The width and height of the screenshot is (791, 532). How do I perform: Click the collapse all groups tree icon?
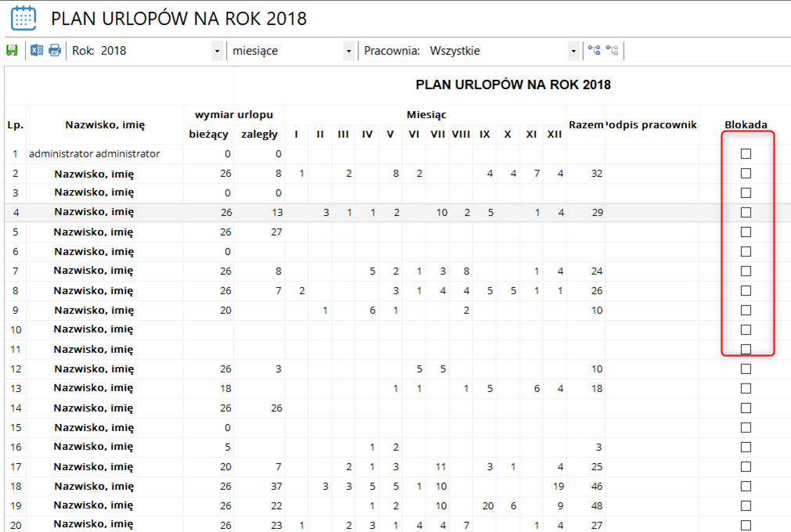613,50
